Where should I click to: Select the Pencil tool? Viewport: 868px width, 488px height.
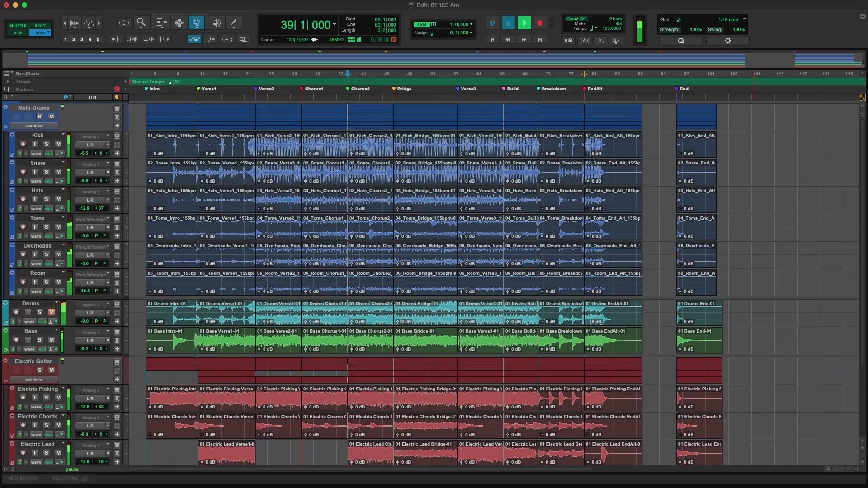234,23
